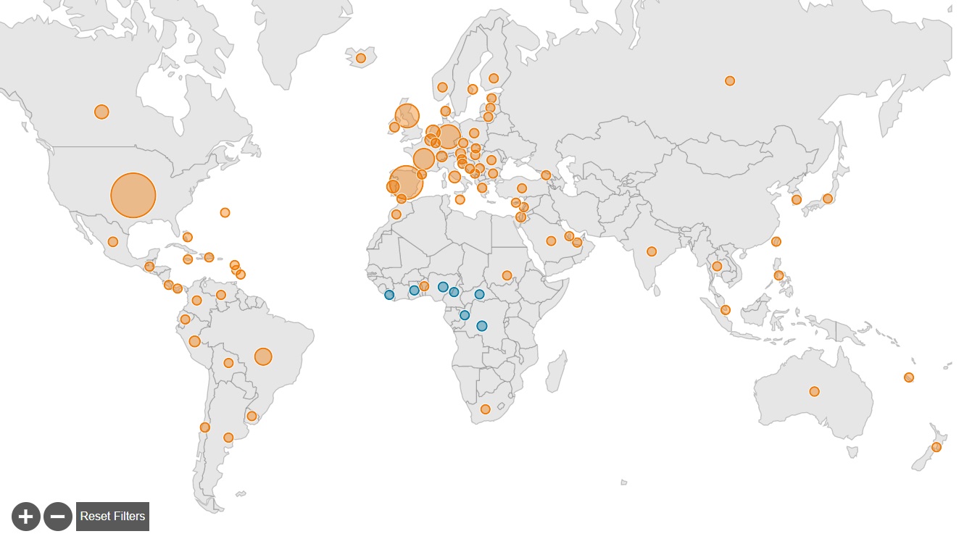This screenshot has width=980, height=547.
Task: Select the Pacific island bubble east of Australia
Action: [909, 377]
